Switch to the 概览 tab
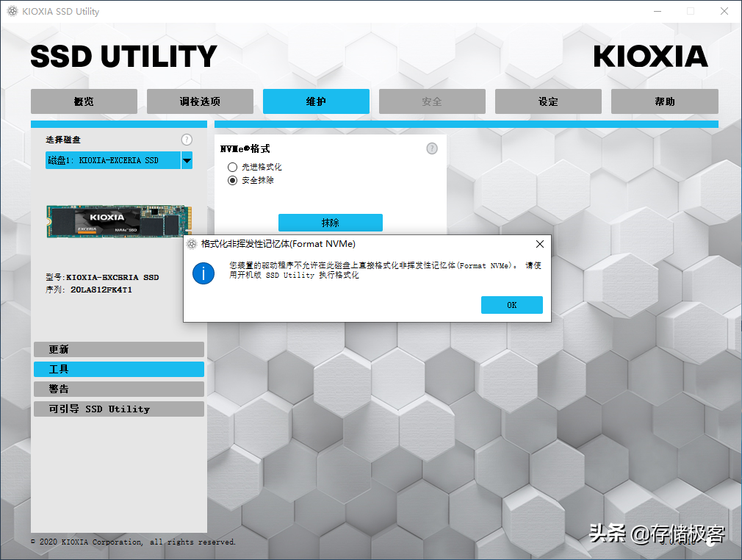Screen dimensions: 742x560 [x=84, y=101]
